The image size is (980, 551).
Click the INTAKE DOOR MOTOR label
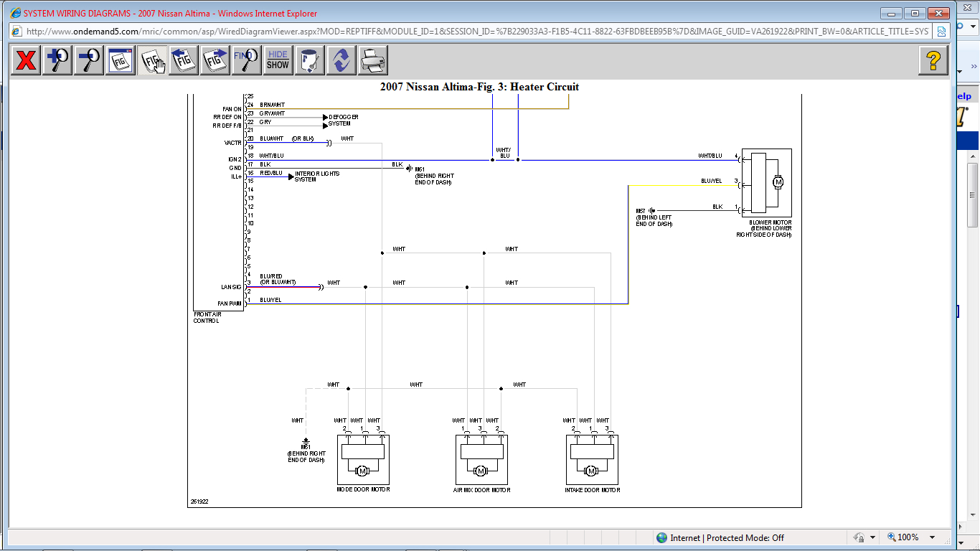(592, 490)
